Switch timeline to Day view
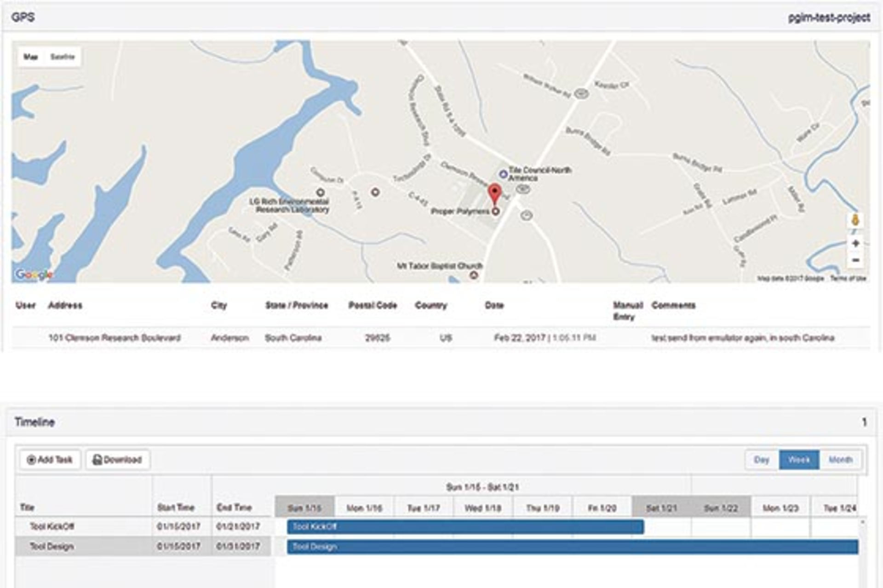 (762, 460)
